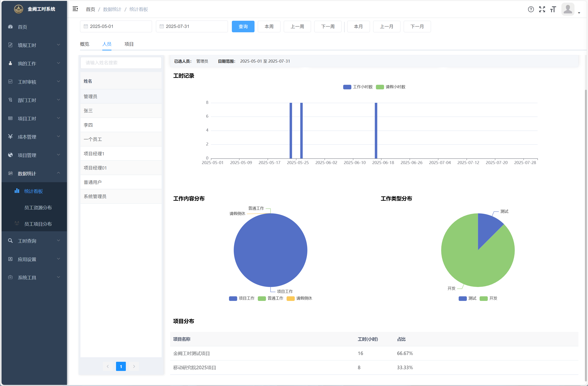
Task: Toggle 请假倒休 legend under content pie
Action: click(299, 299)
